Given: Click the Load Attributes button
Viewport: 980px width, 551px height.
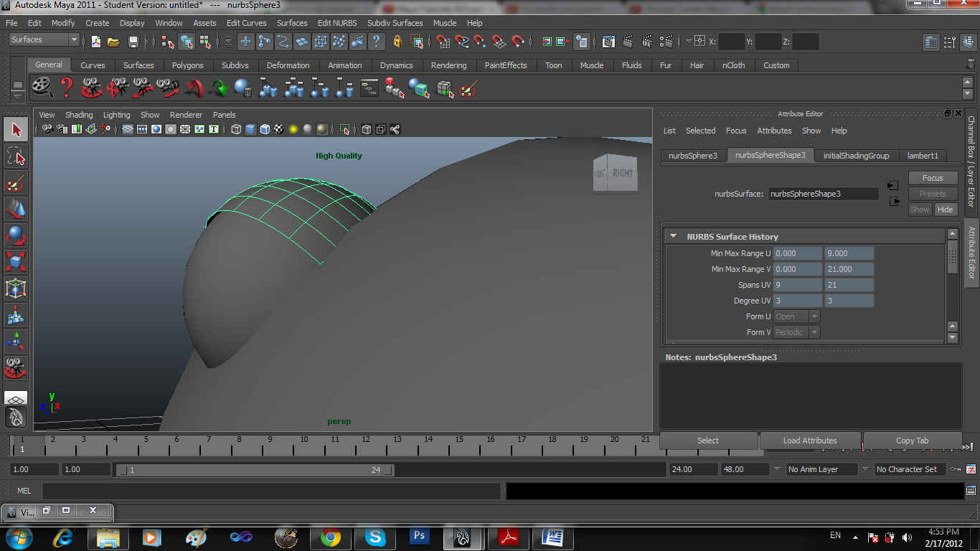Looking at the screenshot, I should (810, 441).
